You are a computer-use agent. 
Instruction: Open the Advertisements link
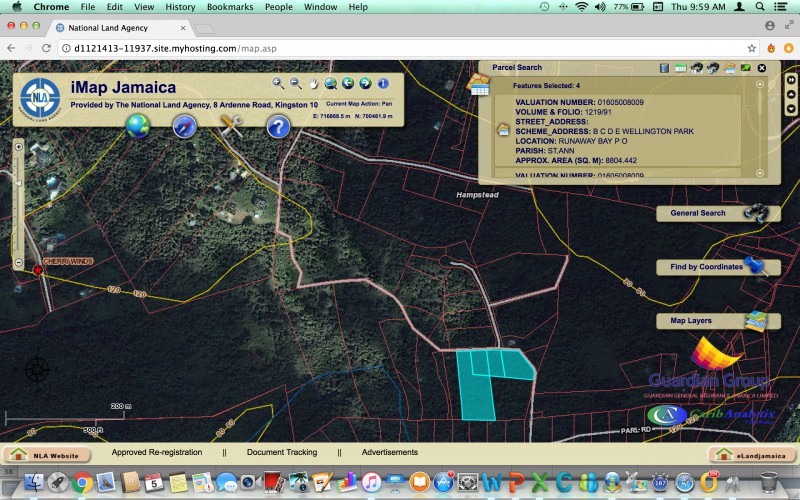pyautogui.click(x=390, y=452)
